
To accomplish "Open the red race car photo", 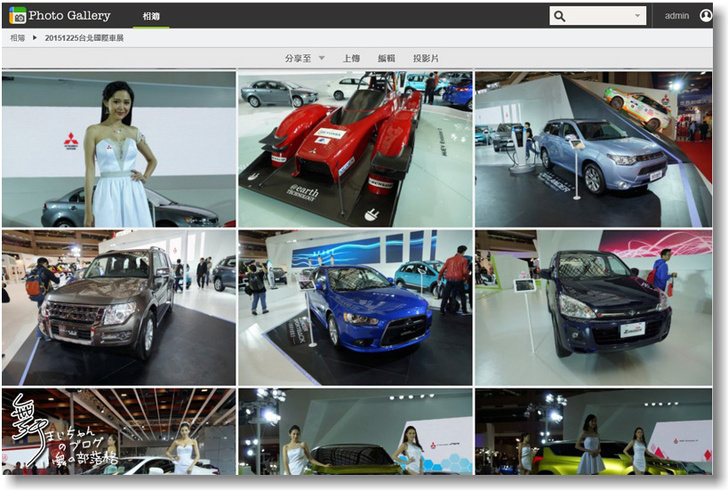I will [355, 149].
